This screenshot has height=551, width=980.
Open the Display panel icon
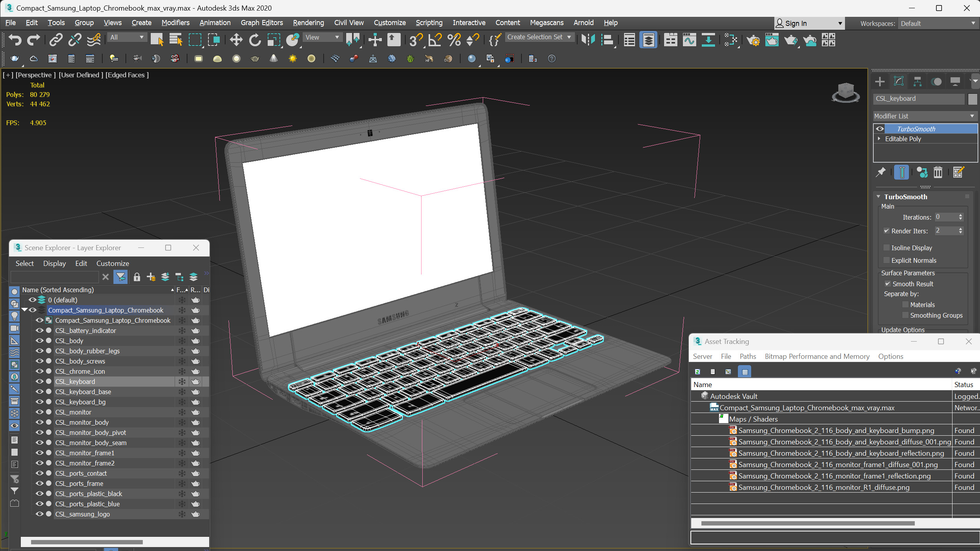tap(955, 82)
